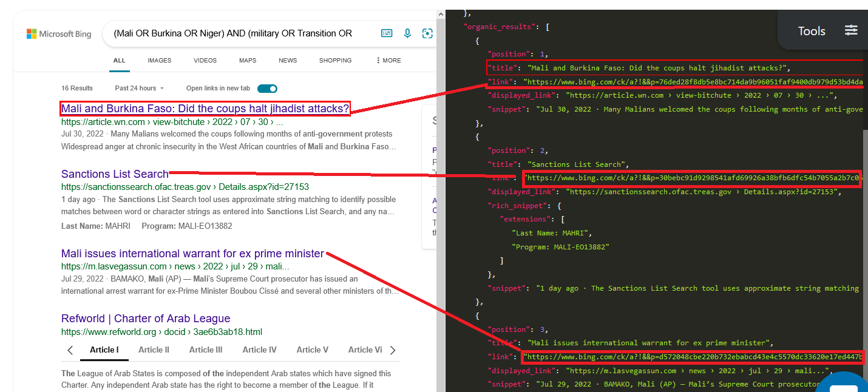868x392 pixels.
Task: Toggle the Open links in new tab switch
Action: click(x=267, y=88)
